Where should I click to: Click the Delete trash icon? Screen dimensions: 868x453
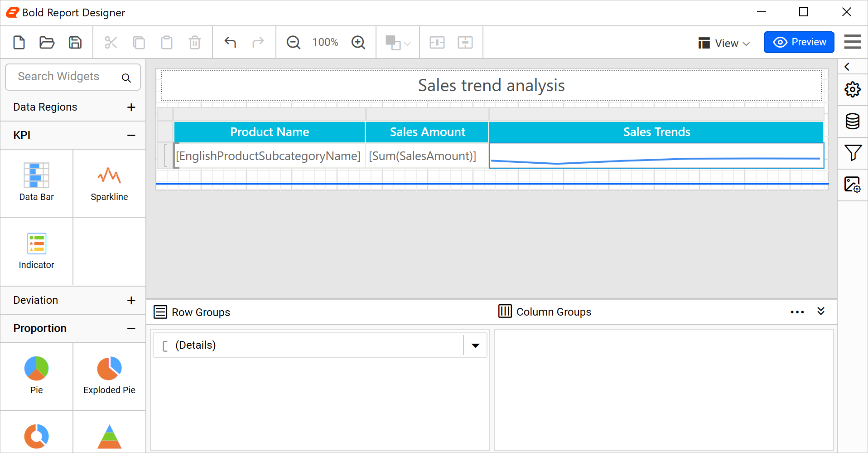(195, 42)
